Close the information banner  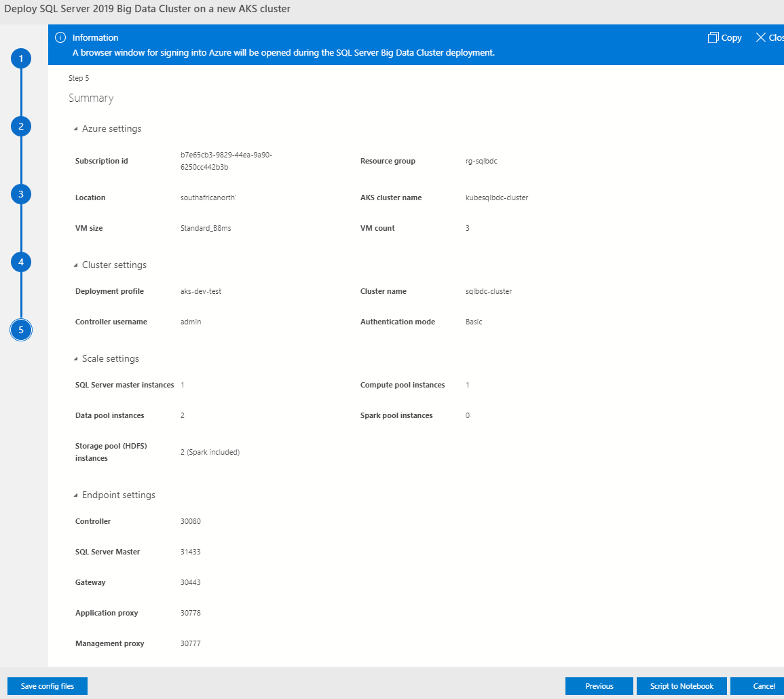pos(770,37)
